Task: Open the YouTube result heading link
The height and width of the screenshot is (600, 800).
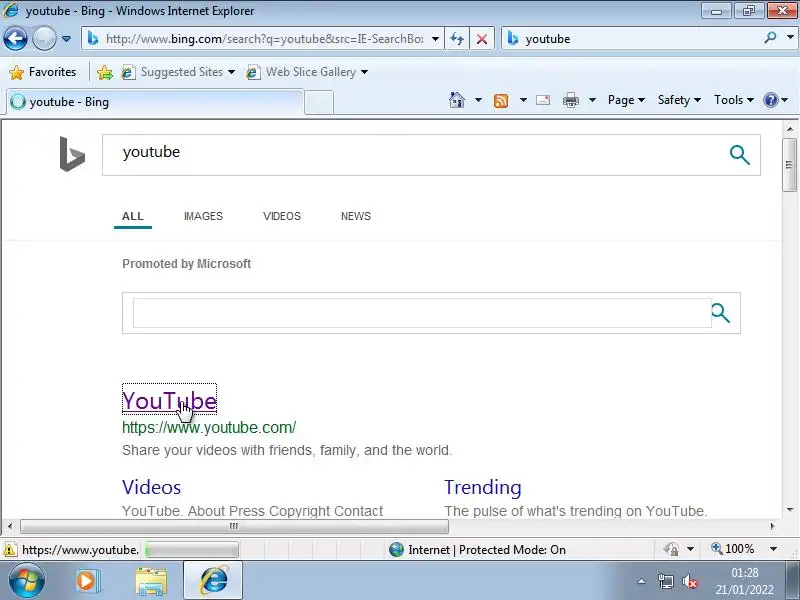Action: (169, 401)
